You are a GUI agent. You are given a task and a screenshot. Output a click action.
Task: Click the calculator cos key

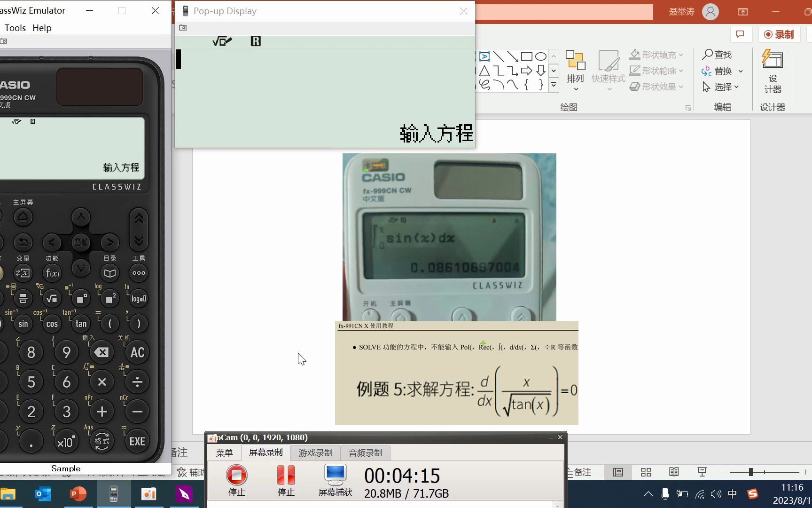coord(52,324)
